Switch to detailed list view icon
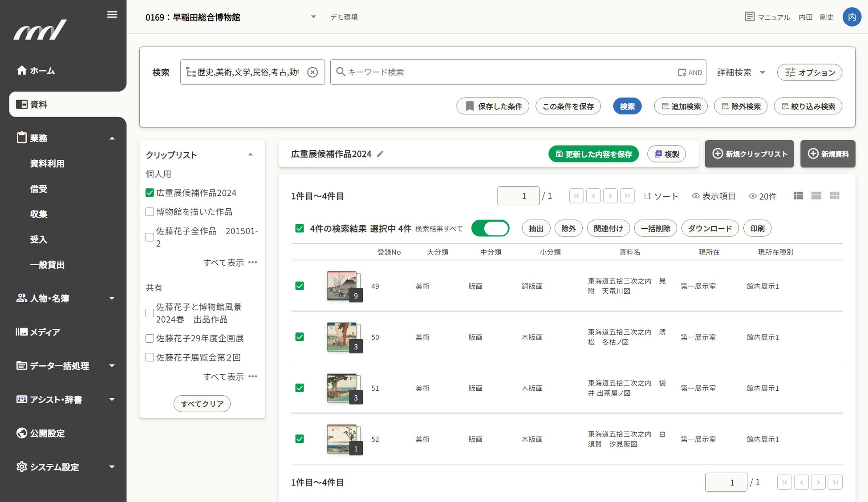Viewport: 868px width, 502px height. 798,196
